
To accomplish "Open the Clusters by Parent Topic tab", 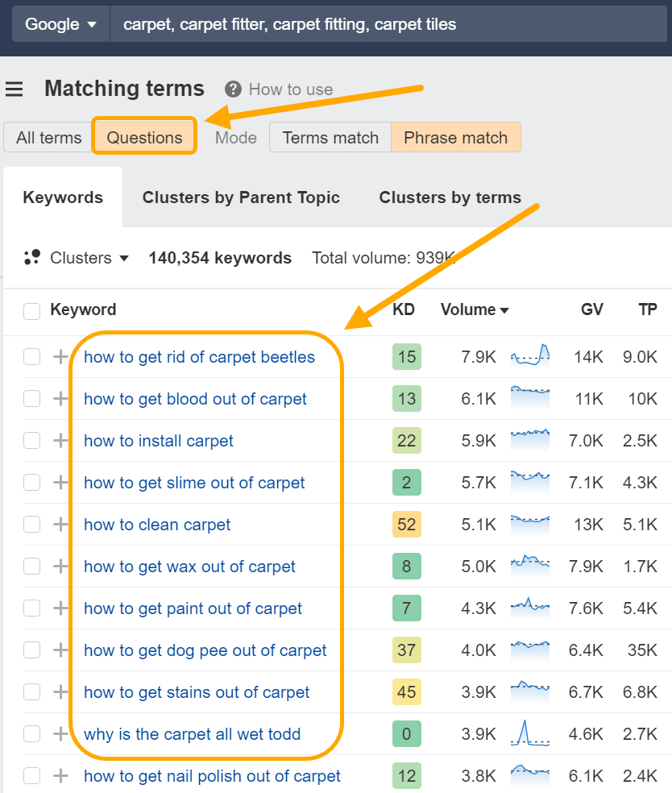I will [x=241, y=197].
